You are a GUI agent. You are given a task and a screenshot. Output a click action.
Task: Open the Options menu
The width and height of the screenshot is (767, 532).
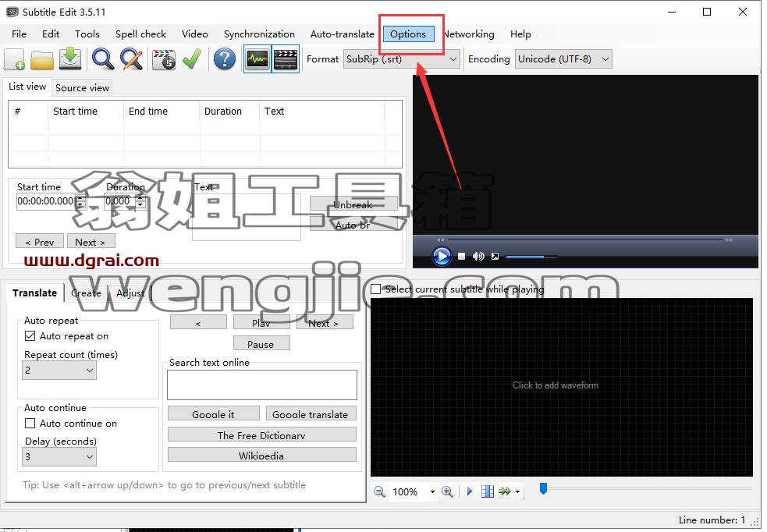408,34
